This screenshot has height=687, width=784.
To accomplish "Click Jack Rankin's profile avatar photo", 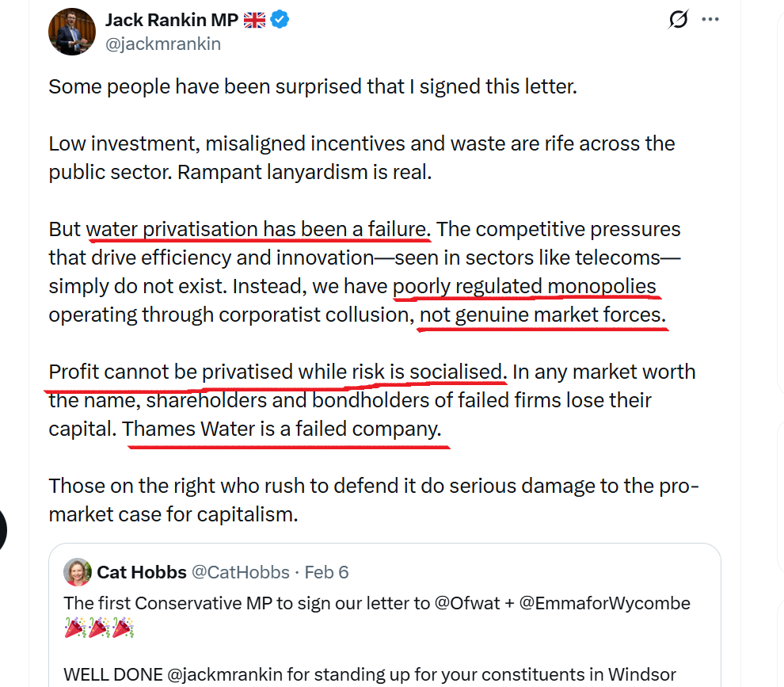I will [72, 32].
